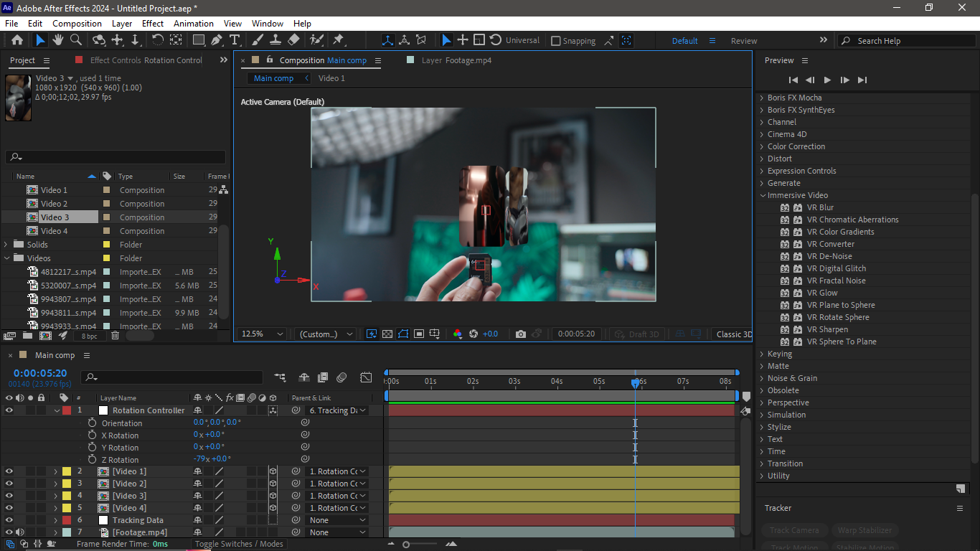The height and width of the screenshot is (551, 980).
Task: Click the timeline zoom slider handle
Action: 406,545
